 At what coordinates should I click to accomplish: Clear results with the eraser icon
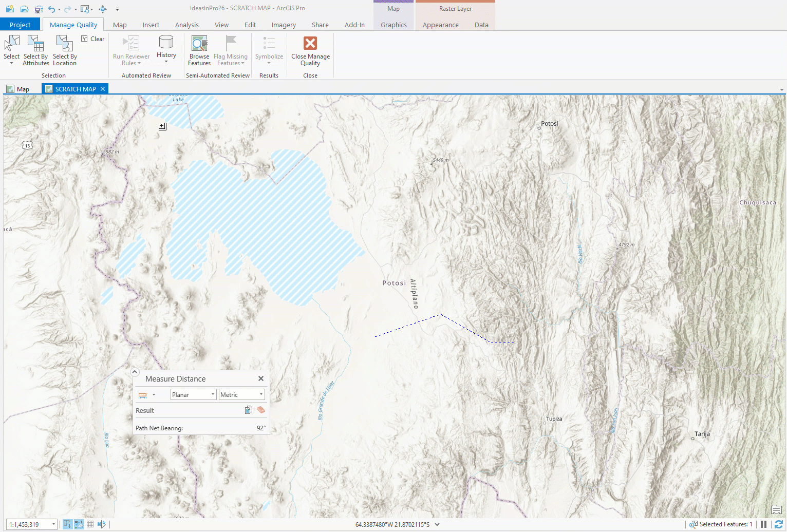pos(261,410)
